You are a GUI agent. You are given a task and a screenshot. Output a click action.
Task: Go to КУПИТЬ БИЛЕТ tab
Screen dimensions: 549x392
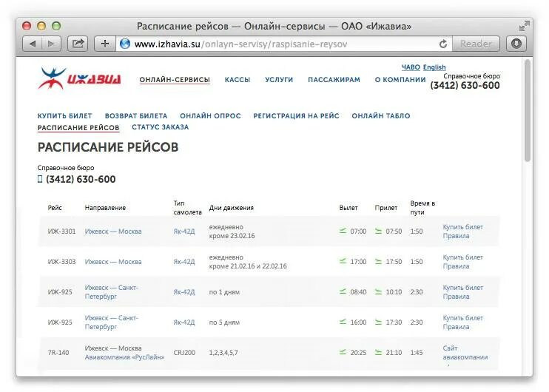(65, 116)
